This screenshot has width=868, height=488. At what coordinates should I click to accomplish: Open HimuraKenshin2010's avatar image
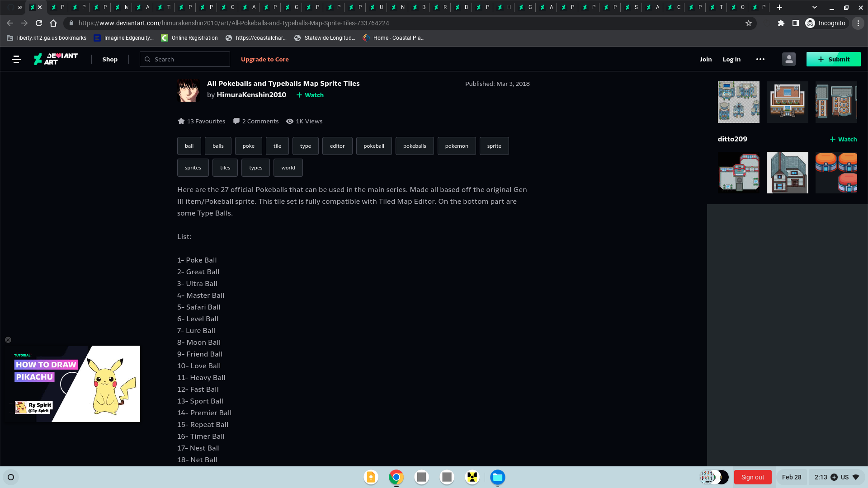[x=189, y=90]
